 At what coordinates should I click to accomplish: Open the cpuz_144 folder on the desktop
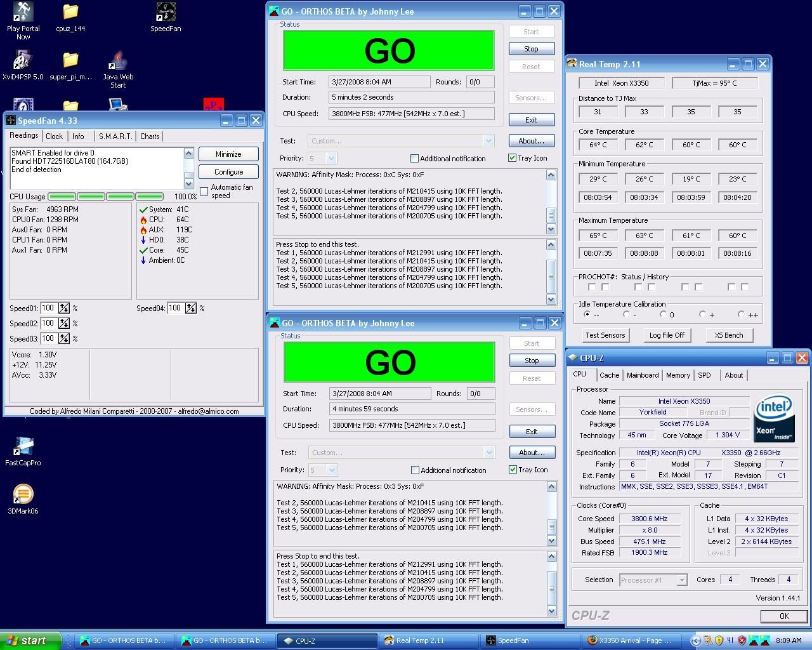click(70, 18)
